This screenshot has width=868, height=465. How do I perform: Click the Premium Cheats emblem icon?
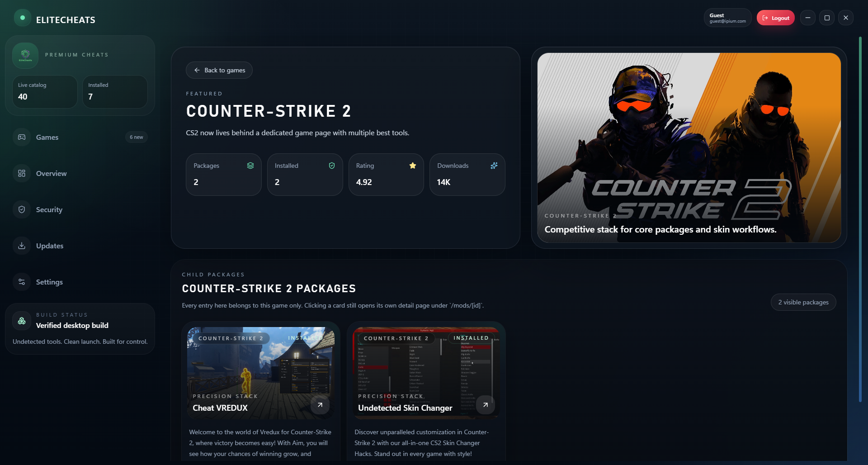click(25, 55)
